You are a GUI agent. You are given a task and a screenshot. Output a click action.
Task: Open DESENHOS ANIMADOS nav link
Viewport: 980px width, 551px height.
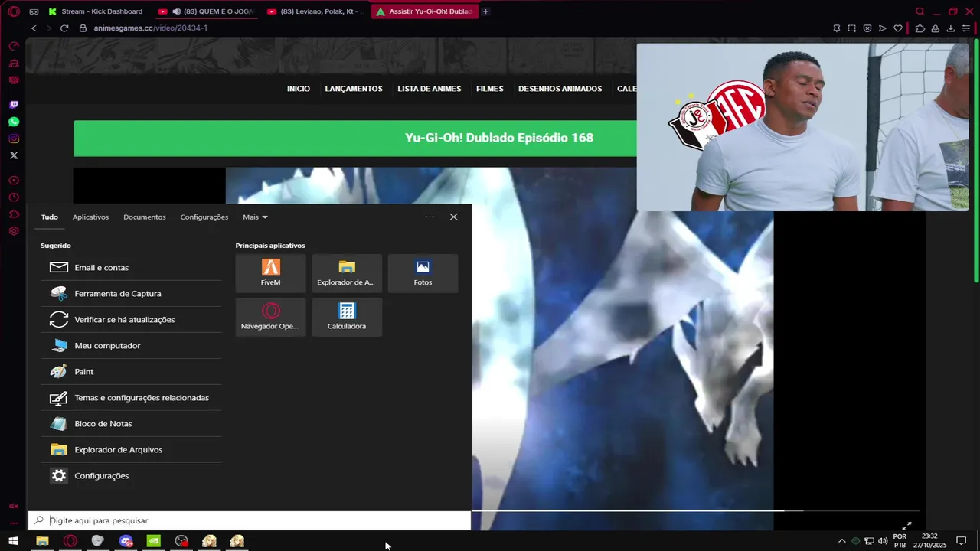[x=560, y=89]
